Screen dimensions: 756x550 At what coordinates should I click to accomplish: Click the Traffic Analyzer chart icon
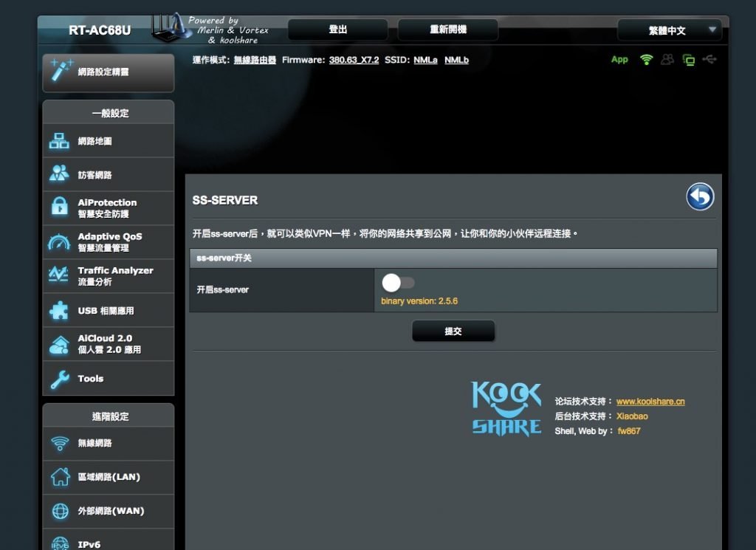[x=59, y=275]
